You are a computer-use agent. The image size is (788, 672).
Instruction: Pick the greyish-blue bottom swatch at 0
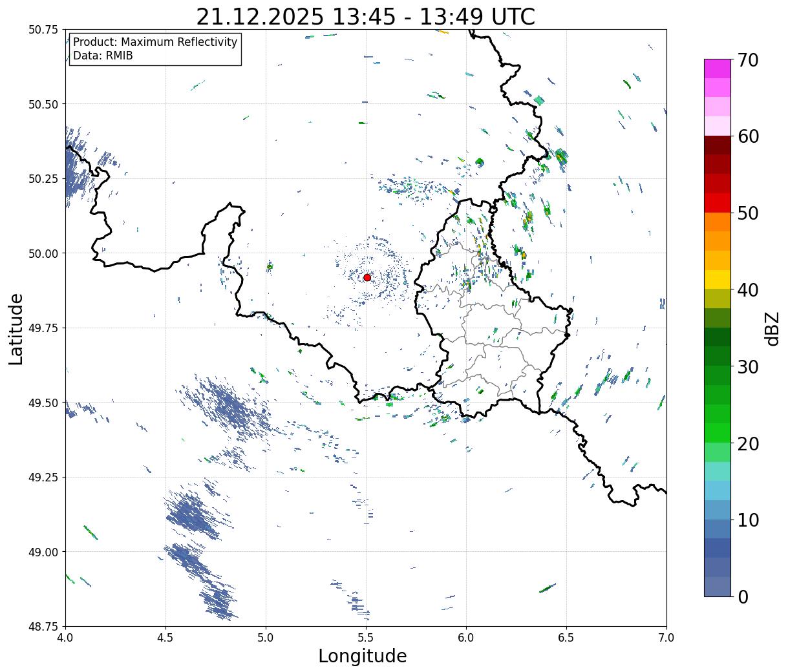coord(718,586)
